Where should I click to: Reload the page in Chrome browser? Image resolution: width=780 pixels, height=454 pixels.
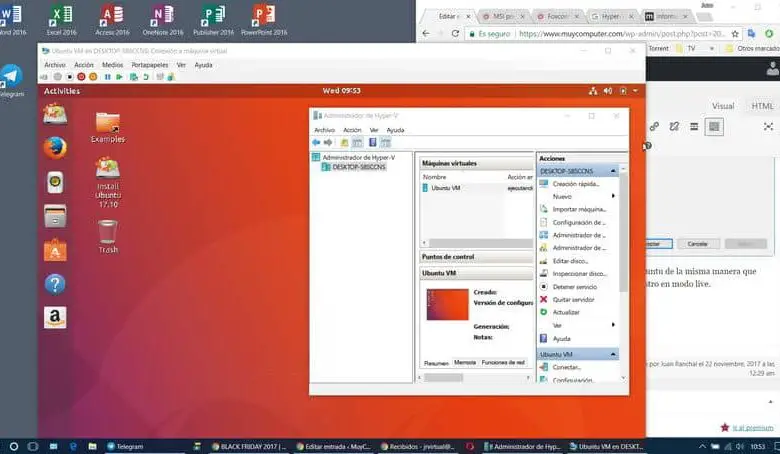click(x=455, y=34)
